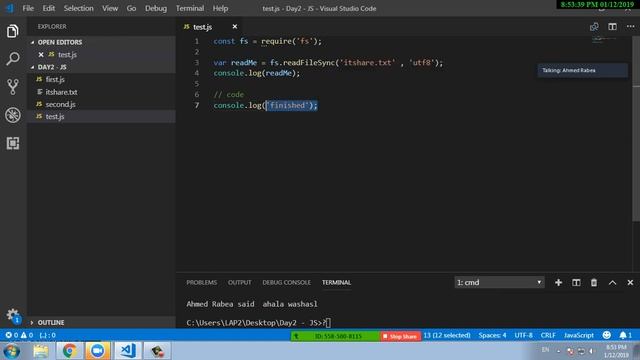Open itshare.txt in the explorer
Viewport: 640px width, 360px height.
coord(101,92)
